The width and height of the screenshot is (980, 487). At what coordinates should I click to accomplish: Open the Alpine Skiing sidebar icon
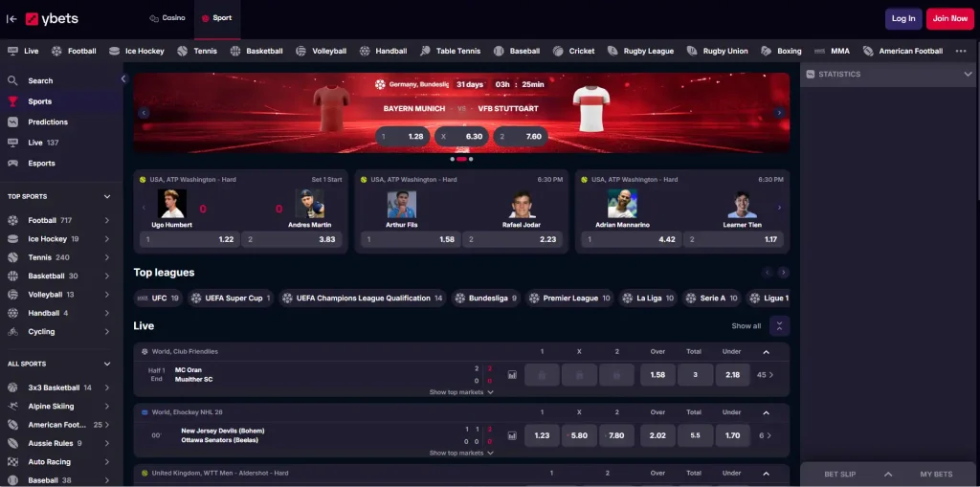tap(12, 407)
